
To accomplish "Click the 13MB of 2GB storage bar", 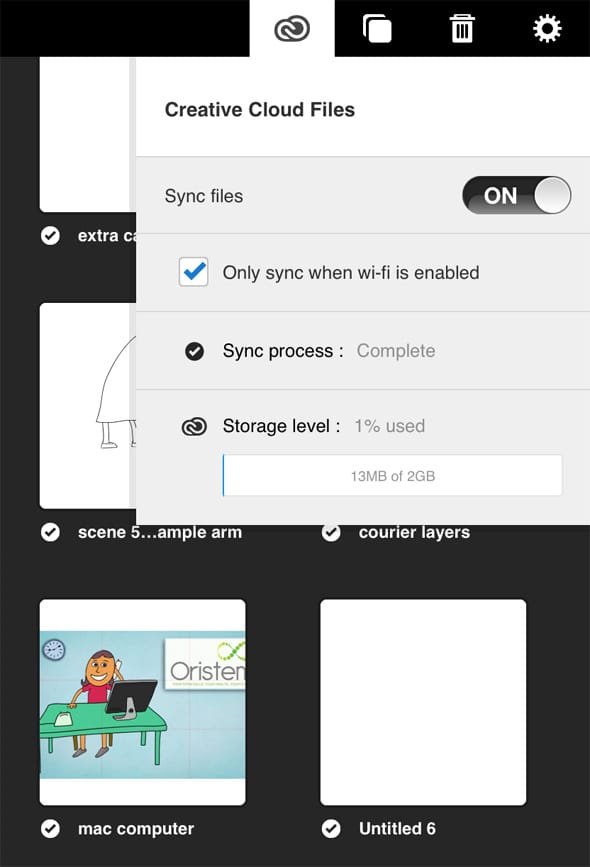I will 393,476.
